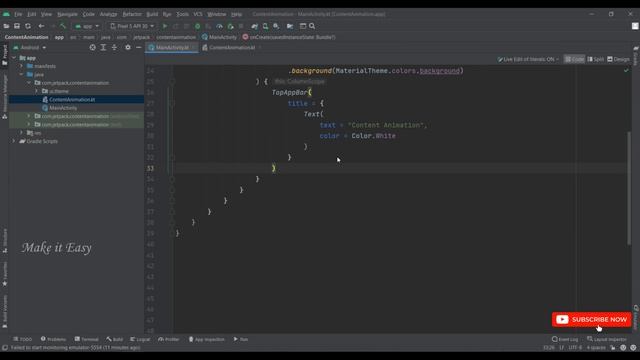This screenshot has height=360, width=640.
Task: Click the Profile app gauge icon
Action: 219,26
